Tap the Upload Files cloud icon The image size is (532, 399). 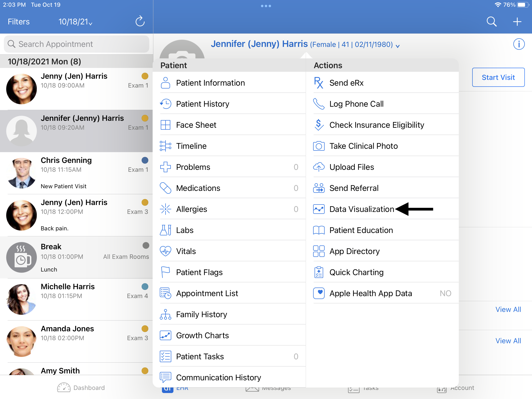[x=319, y=167]
